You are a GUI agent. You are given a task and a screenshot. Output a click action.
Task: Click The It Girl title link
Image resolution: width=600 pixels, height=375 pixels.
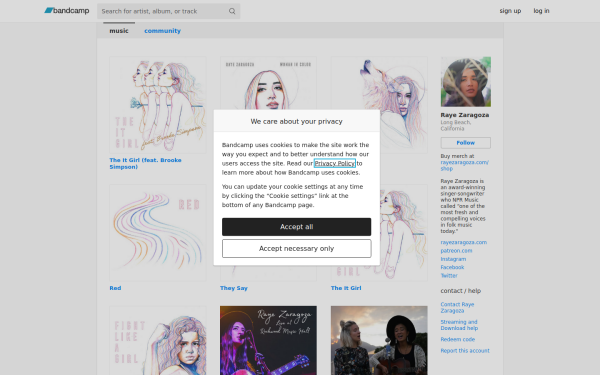(346, 288)
